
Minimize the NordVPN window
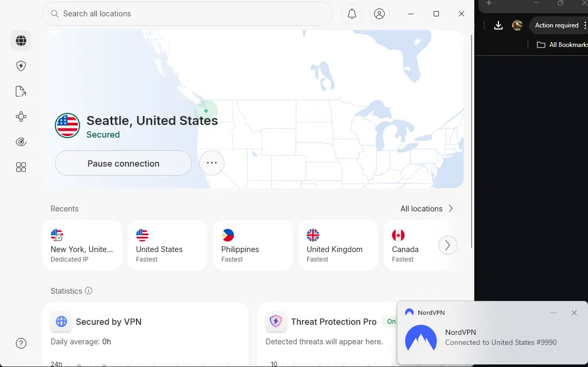click(411, 14)
